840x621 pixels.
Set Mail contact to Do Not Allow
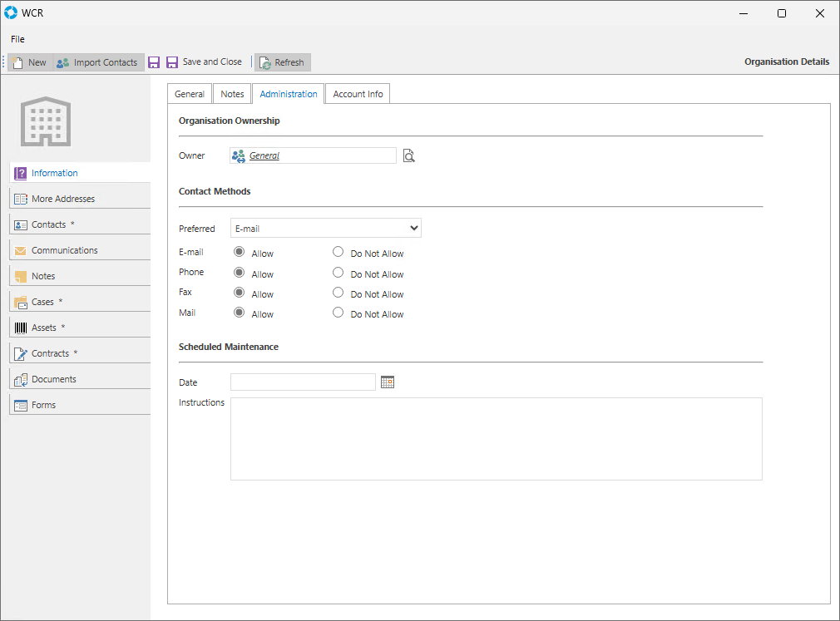338,313
